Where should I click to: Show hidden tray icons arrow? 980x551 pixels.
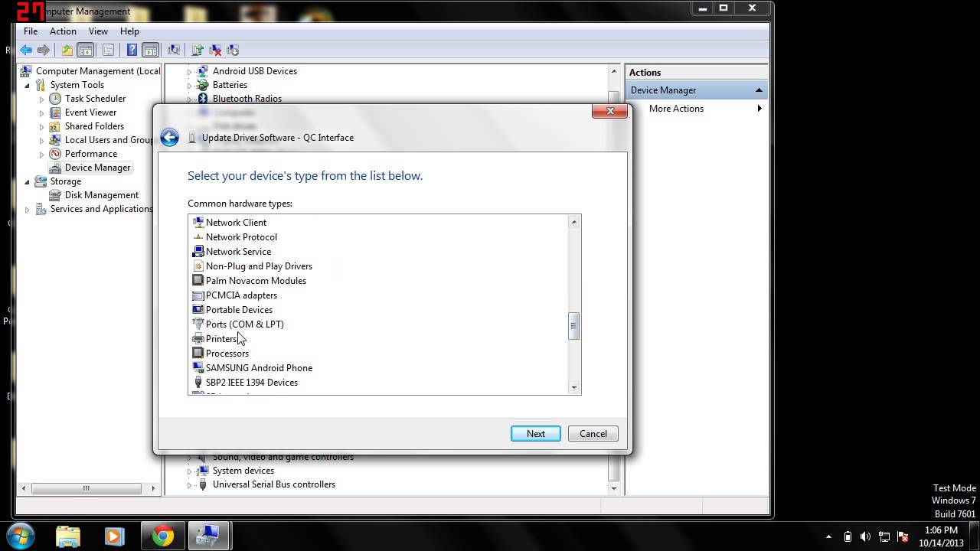pyautogui.click(x=828, y=536)
